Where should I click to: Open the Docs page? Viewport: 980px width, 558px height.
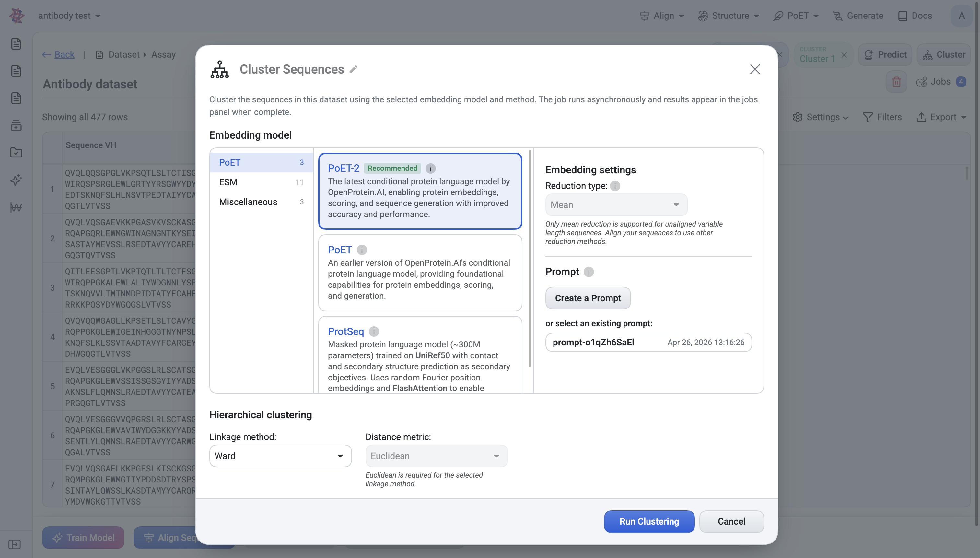click(x=915, y=16)
